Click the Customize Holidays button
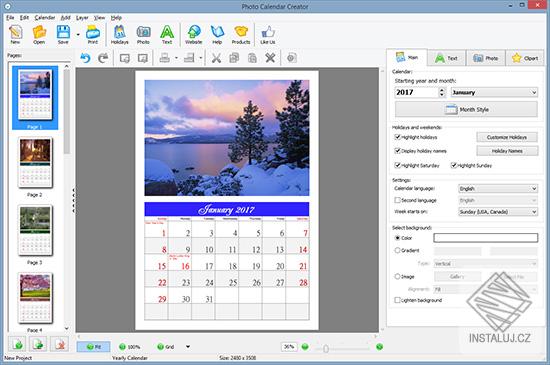 pyautogui.click(x=507, y=137)
